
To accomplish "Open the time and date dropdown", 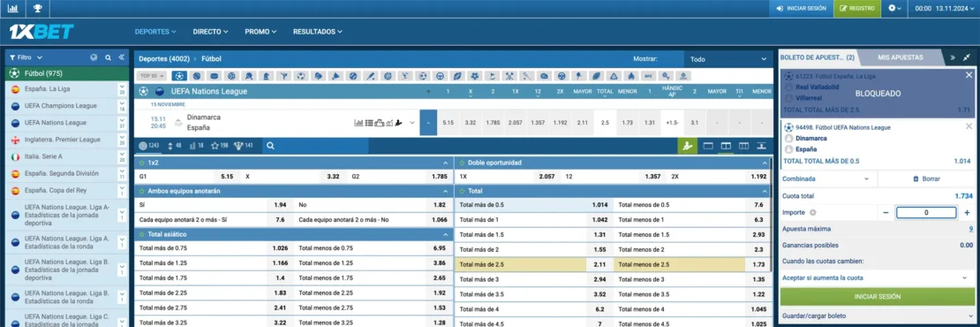I will (945, 9).
